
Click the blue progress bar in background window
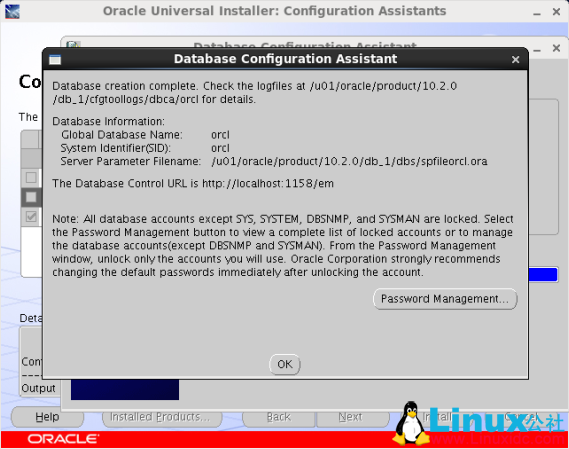tap(543, 274)
